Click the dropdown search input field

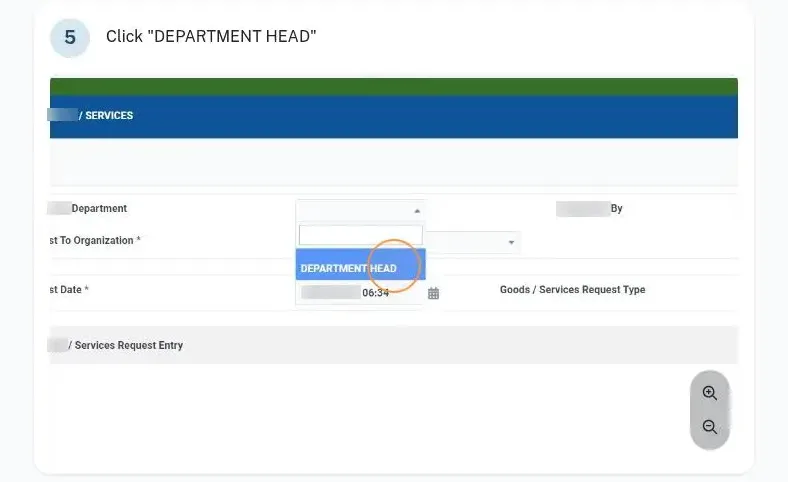click(x=360, y=235)
